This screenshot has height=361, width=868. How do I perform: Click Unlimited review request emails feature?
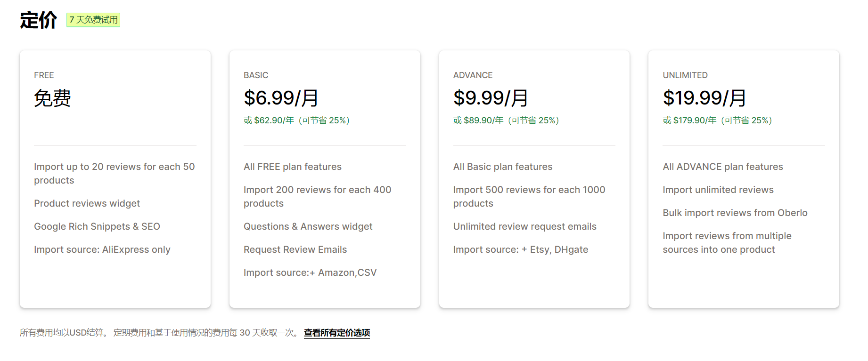pos(524,226)
